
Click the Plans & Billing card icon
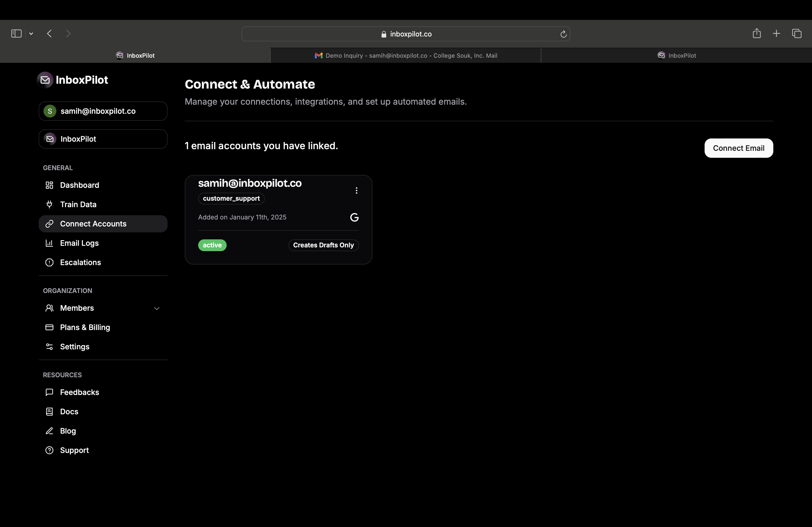coord(49,327)
